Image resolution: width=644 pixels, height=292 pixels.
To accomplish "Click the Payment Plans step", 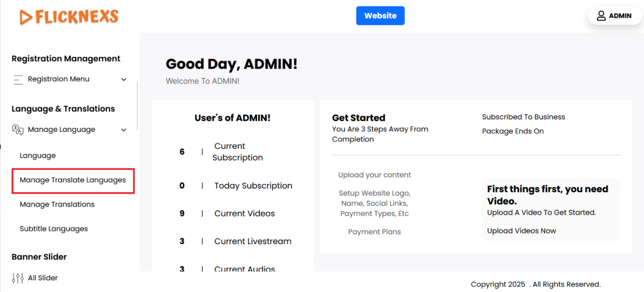I will (x=374, y=232).
